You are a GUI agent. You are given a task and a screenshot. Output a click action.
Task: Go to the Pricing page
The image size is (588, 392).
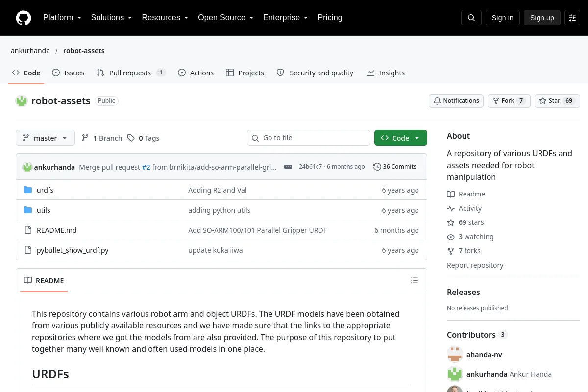click(330, 18)
